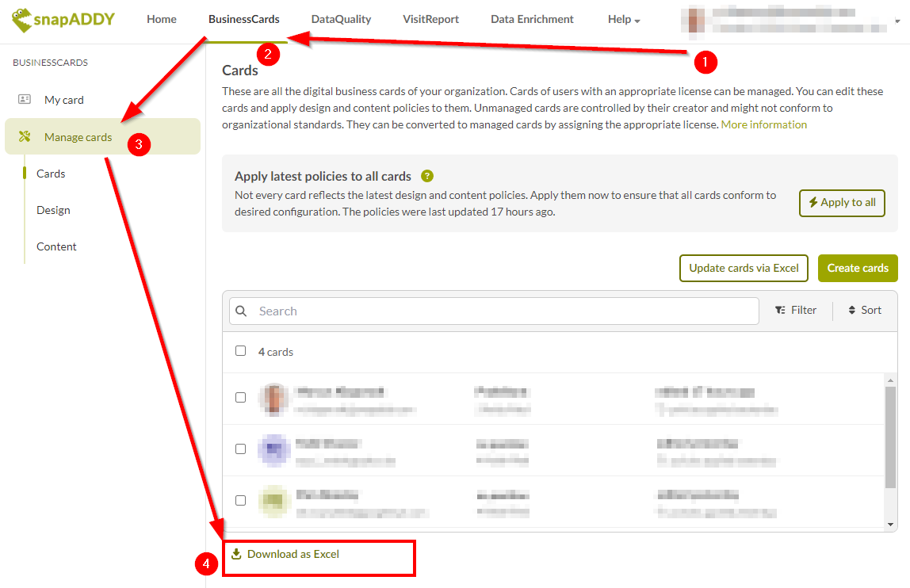The image size is (910, 588).
Task: Open the VisitReport tab
Action: 430,20
